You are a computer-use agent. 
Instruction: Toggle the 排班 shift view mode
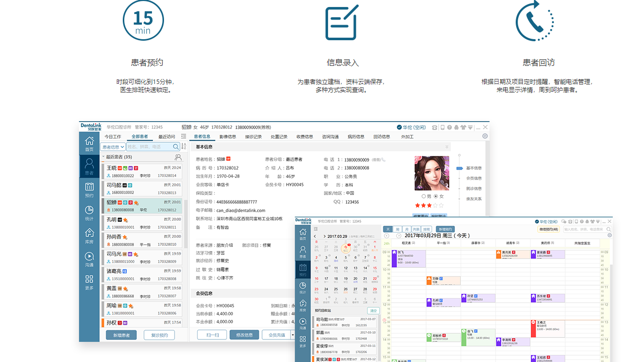[x=426, y=229]
